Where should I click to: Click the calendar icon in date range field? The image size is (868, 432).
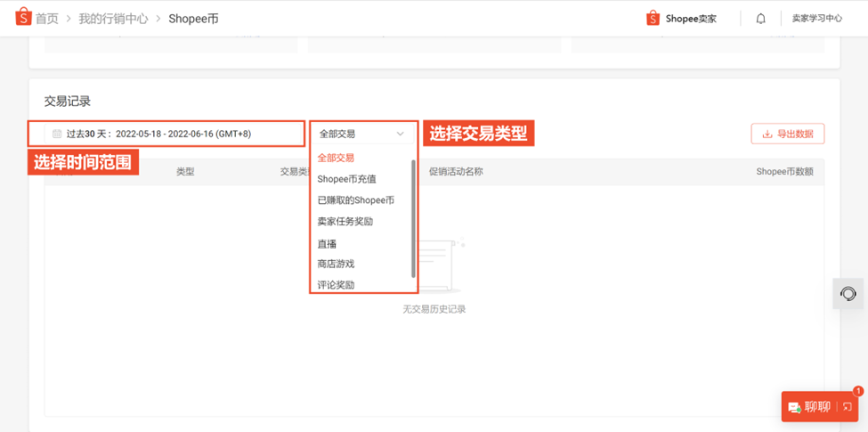pos(56,134)
